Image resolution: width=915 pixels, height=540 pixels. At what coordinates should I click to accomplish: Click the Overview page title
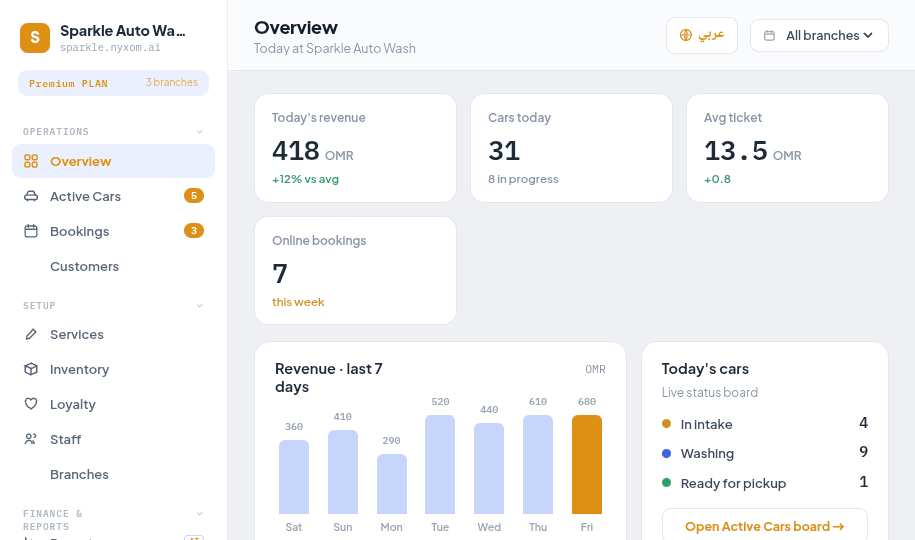tap(296, 27)
